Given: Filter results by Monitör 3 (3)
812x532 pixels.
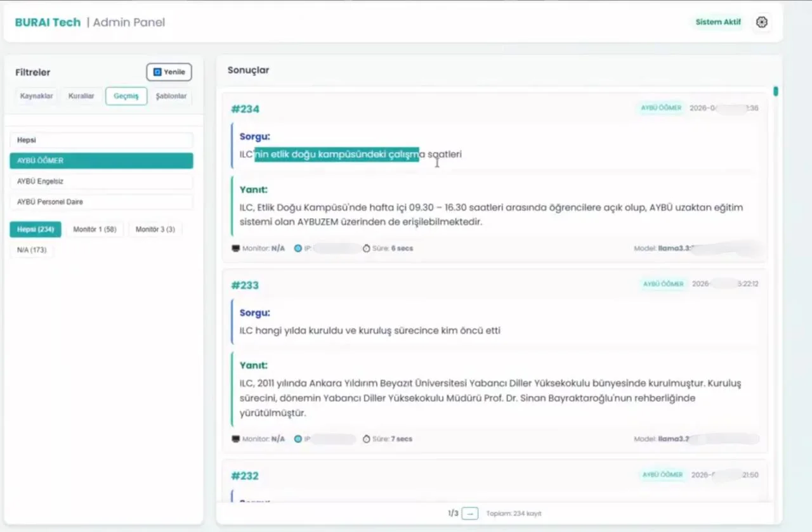Looking at the screenshot, I should [155, 230].
